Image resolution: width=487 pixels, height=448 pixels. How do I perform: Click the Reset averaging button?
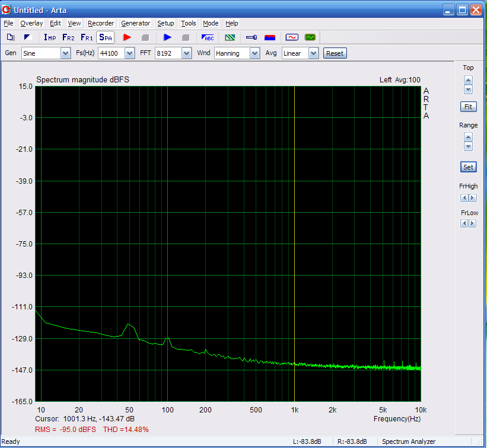point(335,53)
